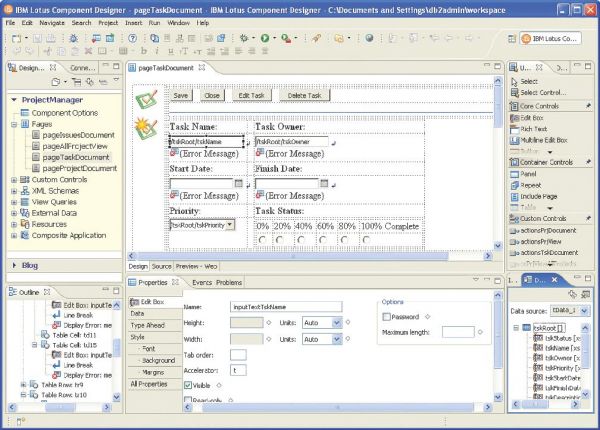Collapse the ProjectManager tree node
Viewport: 600px width, 430px height.
point(14,99)
